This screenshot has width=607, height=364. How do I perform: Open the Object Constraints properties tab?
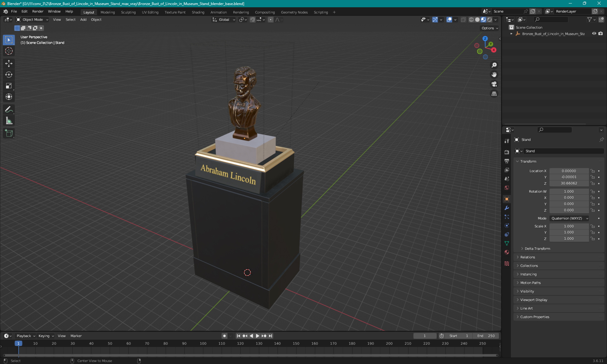507,234
